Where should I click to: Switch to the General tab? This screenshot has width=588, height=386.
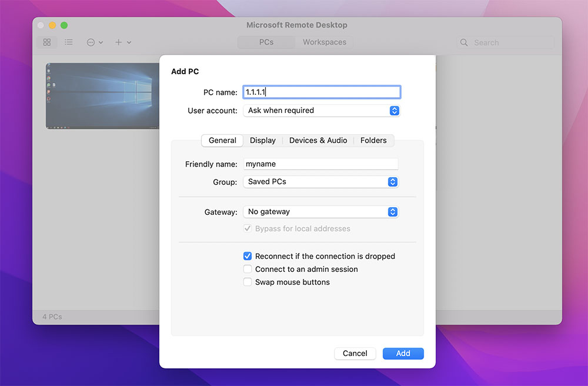click(222, 140)
